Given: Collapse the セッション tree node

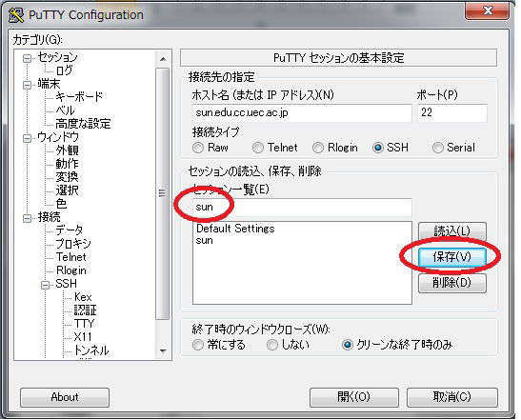Looking at the screenshot, I should click(27, 58).
